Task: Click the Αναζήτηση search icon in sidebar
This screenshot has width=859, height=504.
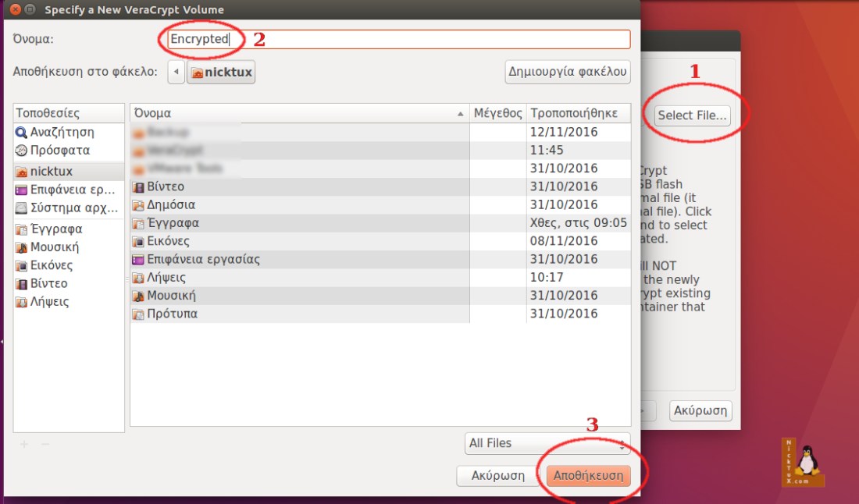Action: (22, 133)
